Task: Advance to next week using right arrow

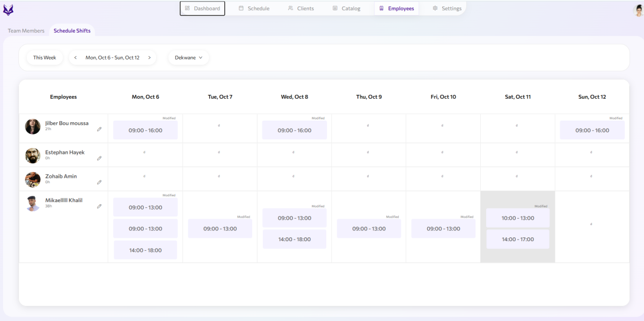Action: [x=149, y=58]
